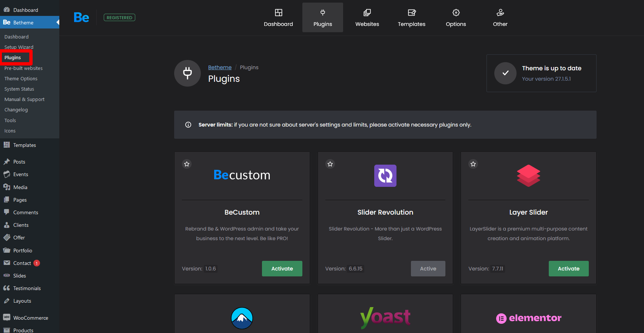Screen dimensions: 644x333
Task: Click the Becustom logo image
Action: [x=242, y=175]
